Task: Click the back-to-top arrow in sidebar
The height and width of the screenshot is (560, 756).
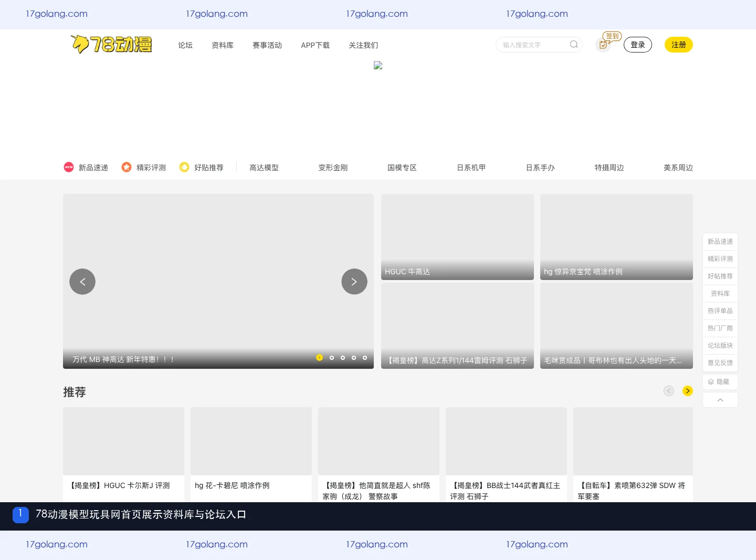Action: (720, 400)
